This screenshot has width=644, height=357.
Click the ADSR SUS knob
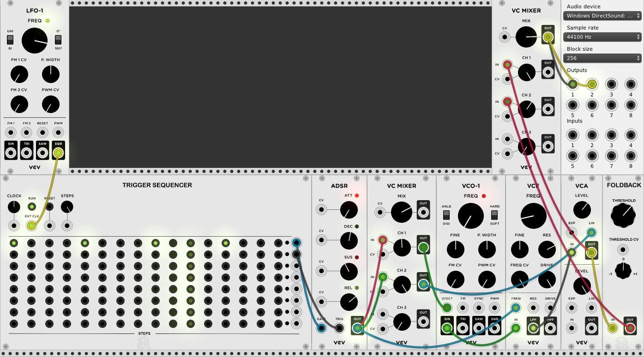tap(349, 272)
